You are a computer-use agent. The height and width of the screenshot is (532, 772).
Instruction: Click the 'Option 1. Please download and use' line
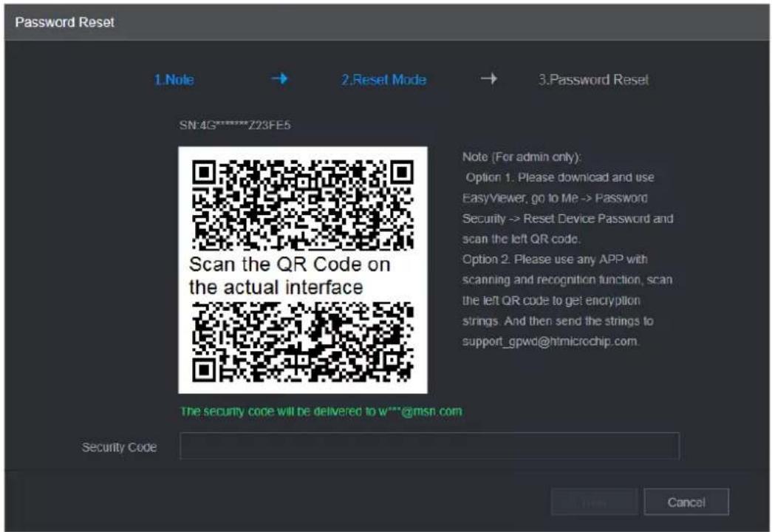[560, 177]
